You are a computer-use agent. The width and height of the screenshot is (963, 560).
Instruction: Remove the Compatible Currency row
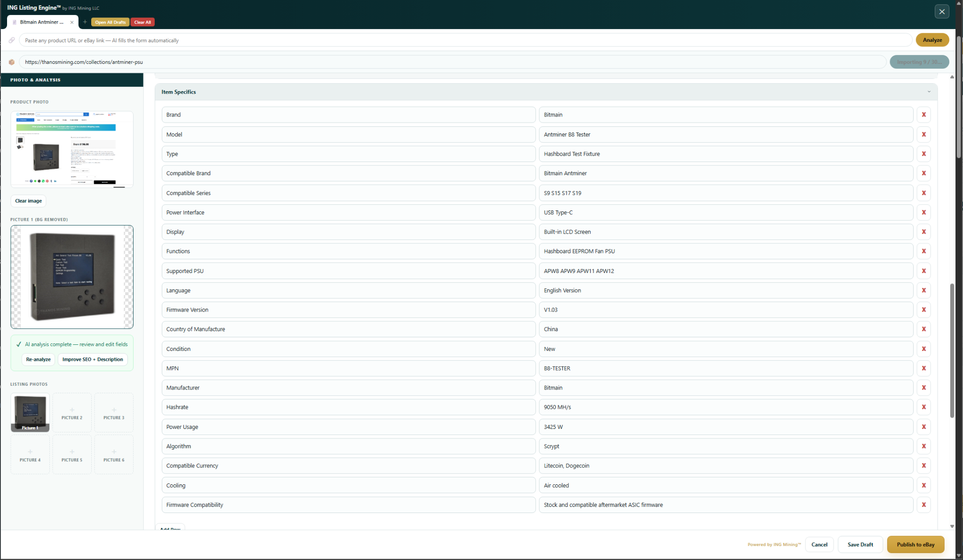(x=924, y=466)
